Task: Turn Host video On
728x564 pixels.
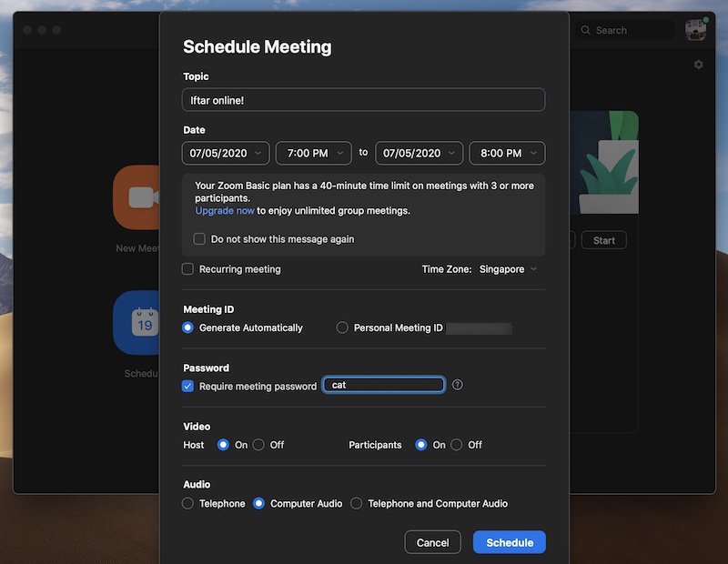Action: 223,445
